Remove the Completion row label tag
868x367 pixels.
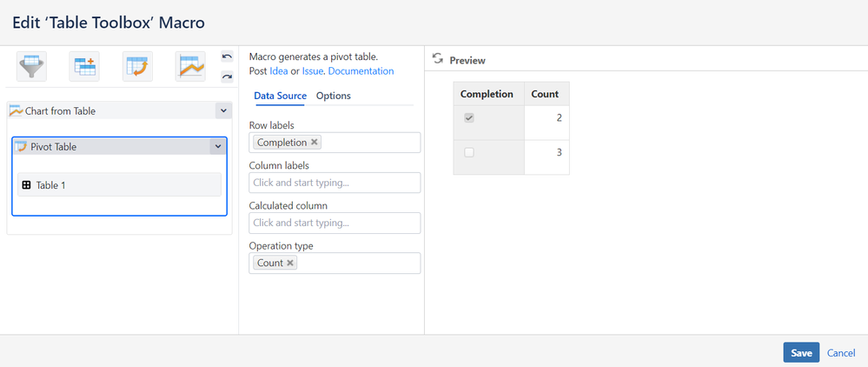coord(315,143)
